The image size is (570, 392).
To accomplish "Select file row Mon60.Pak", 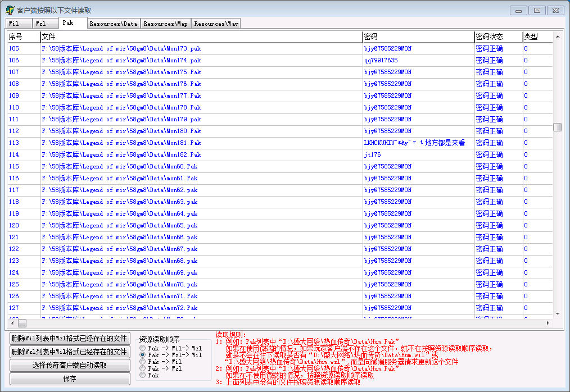I will (x=280, y=166).
